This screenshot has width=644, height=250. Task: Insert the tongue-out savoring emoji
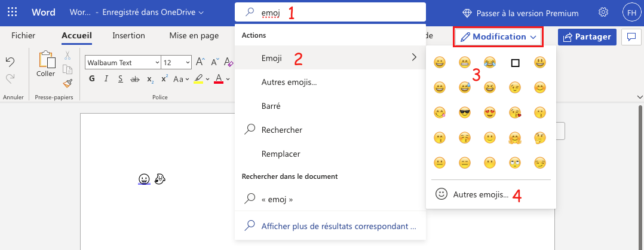click(440, 112)
